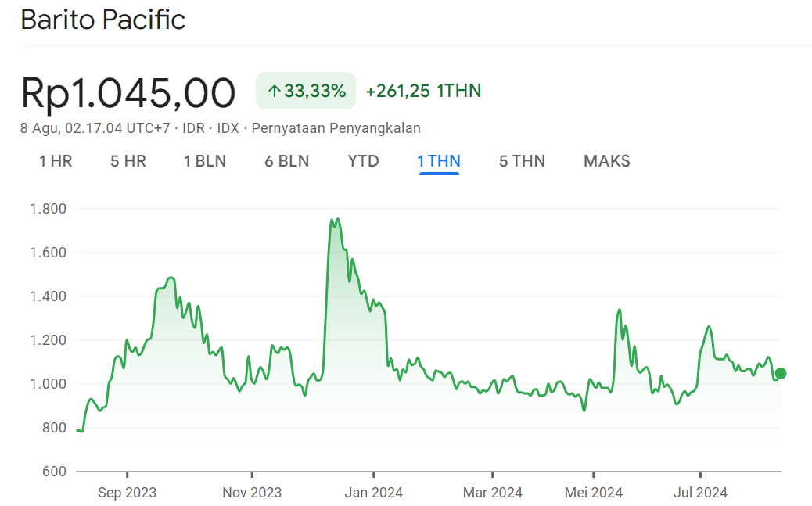Screen dimensions: 812x506
Task: Click the 33,33% percentage change badge
Action: click(x=306, y=91)
